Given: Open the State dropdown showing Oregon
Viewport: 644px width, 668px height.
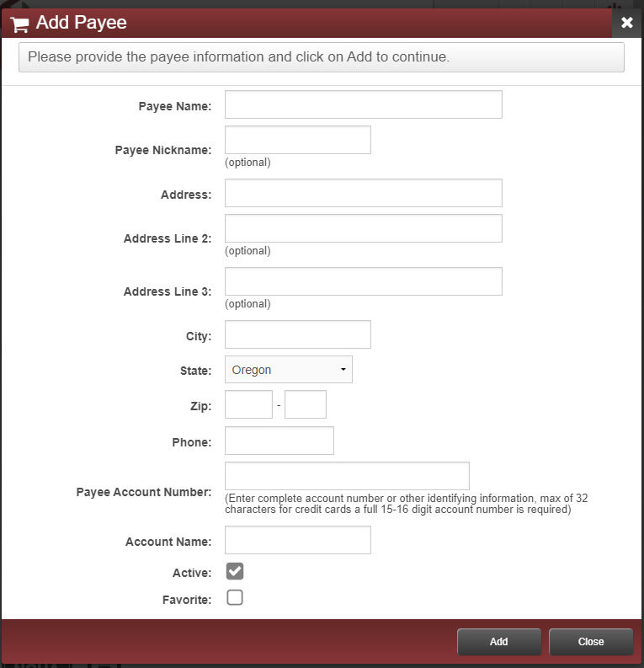Looking at the screenshot, I should (288, 370).
